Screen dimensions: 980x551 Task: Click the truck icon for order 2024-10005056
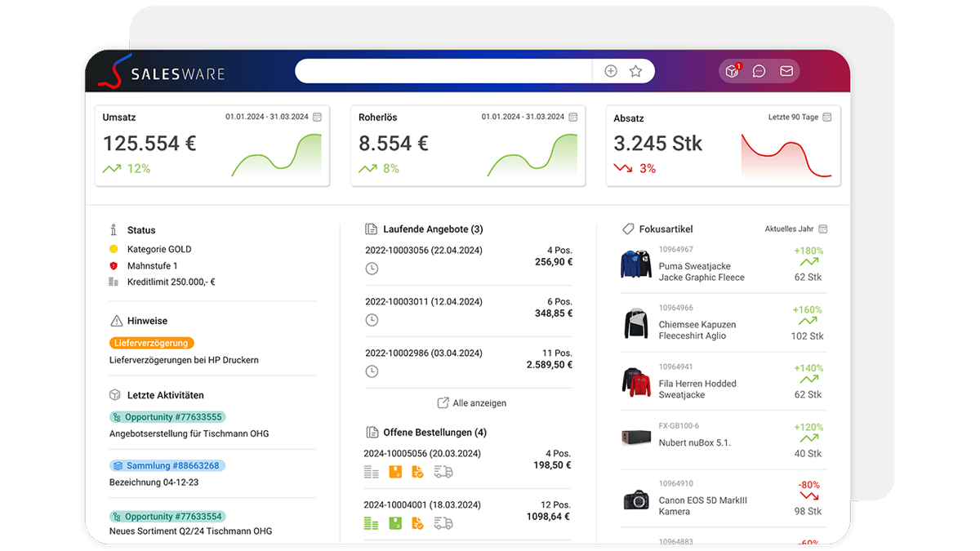[x=443, y=472]
